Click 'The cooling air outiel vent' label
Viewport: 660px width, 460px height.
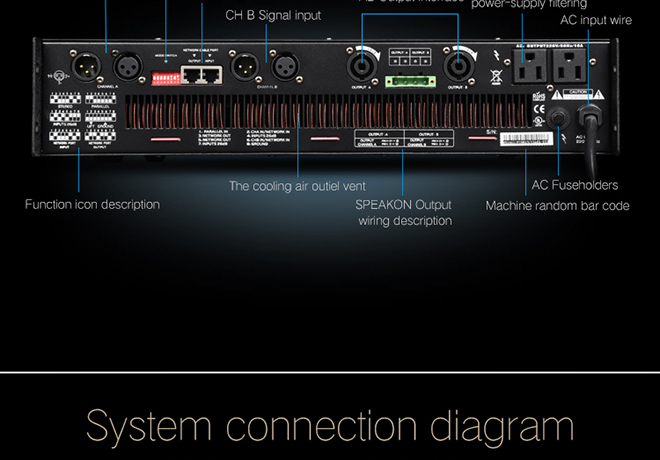(298, 186)
